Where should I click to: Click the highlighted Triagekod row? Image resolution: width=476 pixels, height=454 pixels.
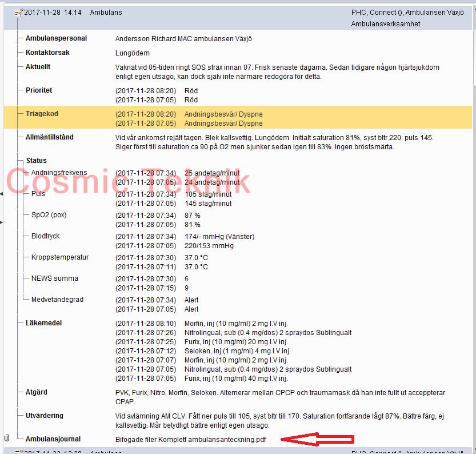238,117
